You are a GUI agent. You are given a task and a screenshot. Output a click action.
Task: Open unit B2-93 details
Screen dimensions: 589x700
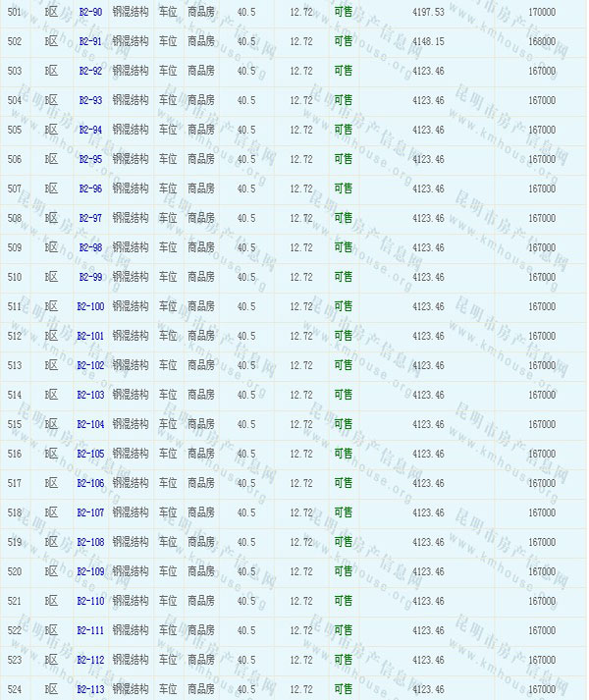point(90,100)
